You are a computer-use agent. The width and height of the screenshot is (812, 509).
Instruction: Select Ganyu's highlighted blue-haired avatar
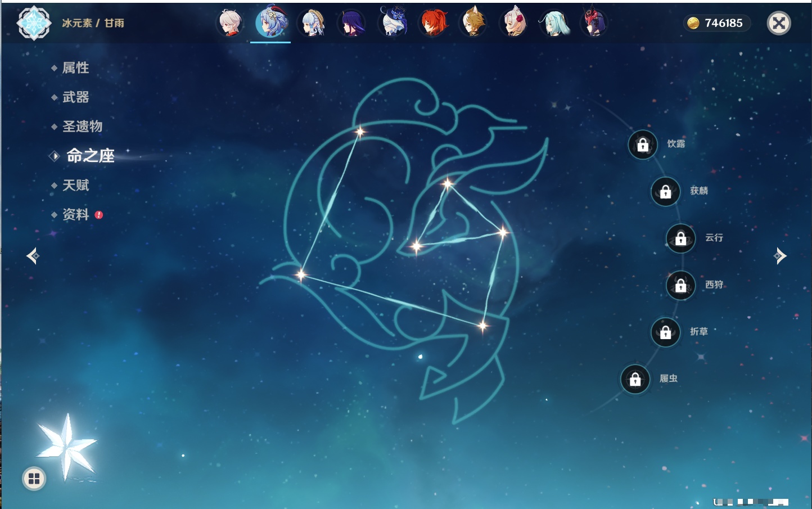click(270, 22)
